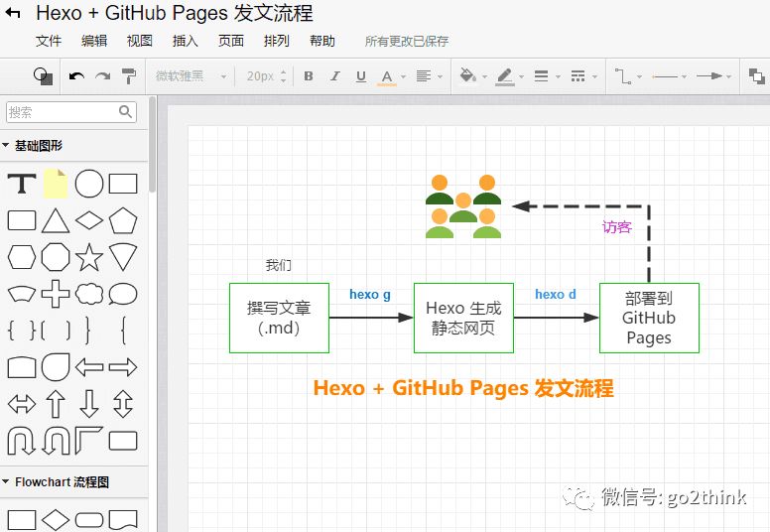Collapse the Flowchart 流程图 section

(55, 482)
